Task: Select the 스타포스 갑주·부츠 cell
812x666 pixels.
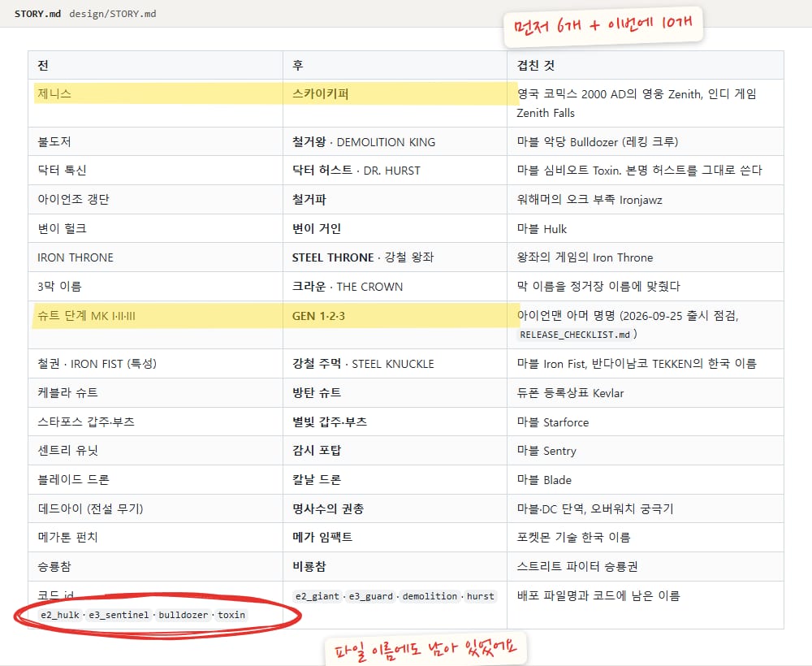Action: point(155,422)
